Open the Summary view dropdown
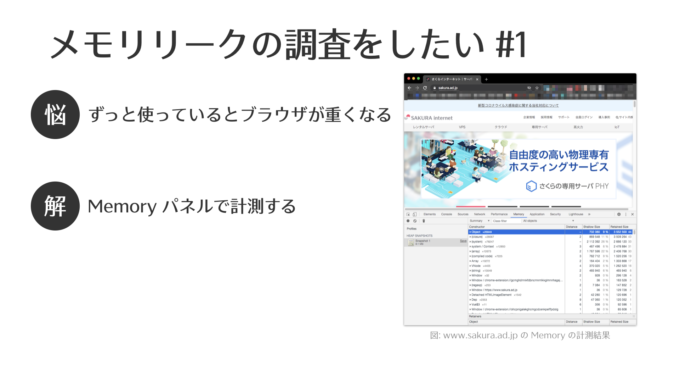The image size is (680, 383). (x=479, y=221)
